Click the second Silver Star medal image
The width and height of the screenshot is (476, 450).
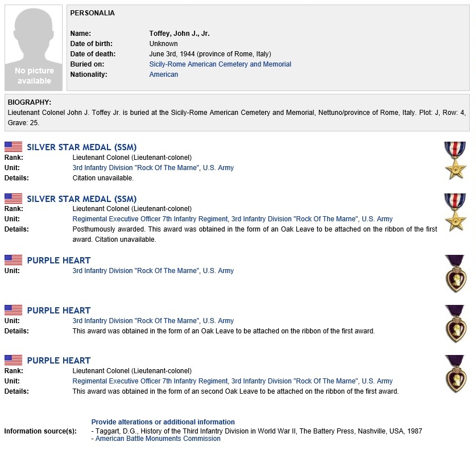point(455,212)
